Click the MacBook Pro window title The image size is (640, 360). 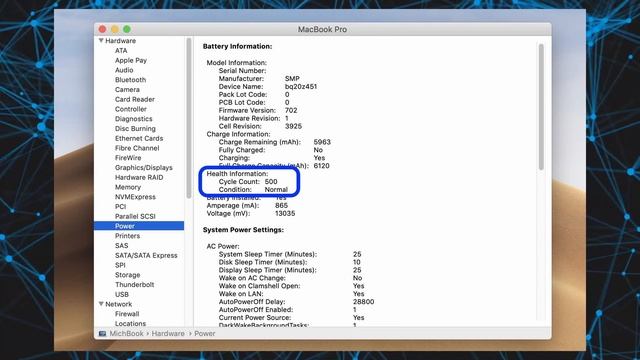[322, 29]
